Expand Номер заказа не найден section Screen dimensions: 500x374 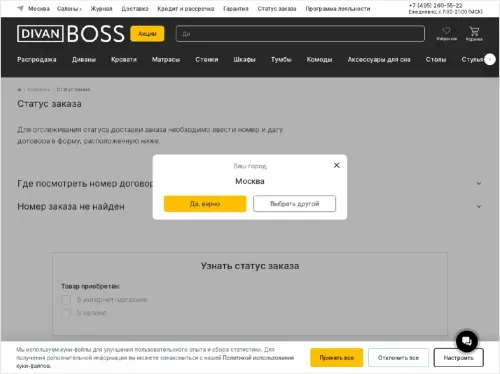(249, 207)
